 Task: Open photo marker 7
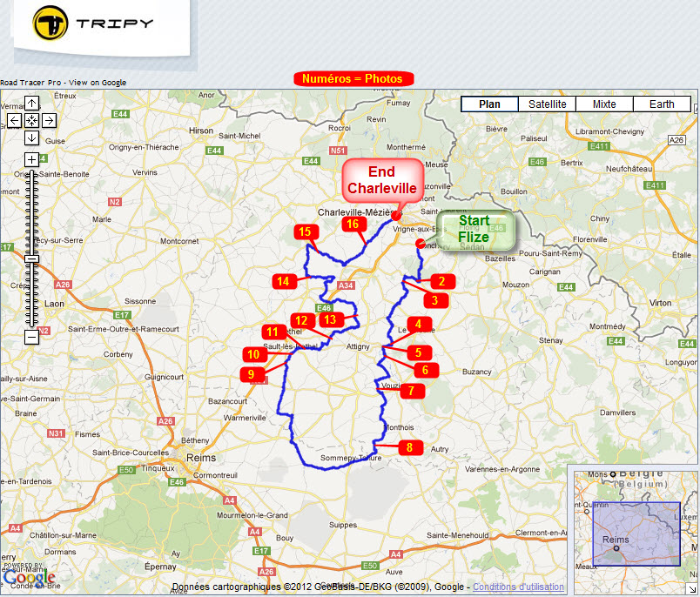pos(412,391)
